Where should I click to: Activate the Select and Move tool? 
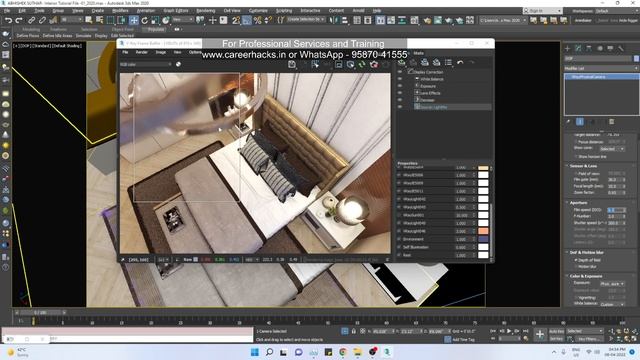[x=133, y=20]
